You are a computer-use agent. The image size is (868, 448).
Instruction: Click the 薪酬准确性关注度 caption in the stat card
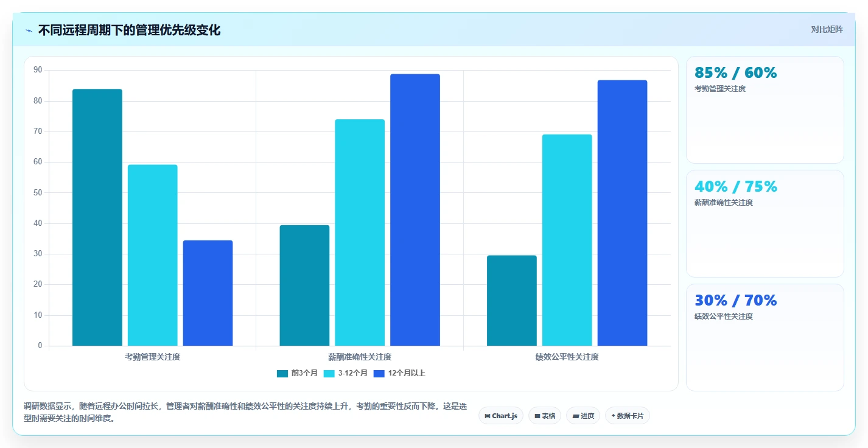(724, 203)
